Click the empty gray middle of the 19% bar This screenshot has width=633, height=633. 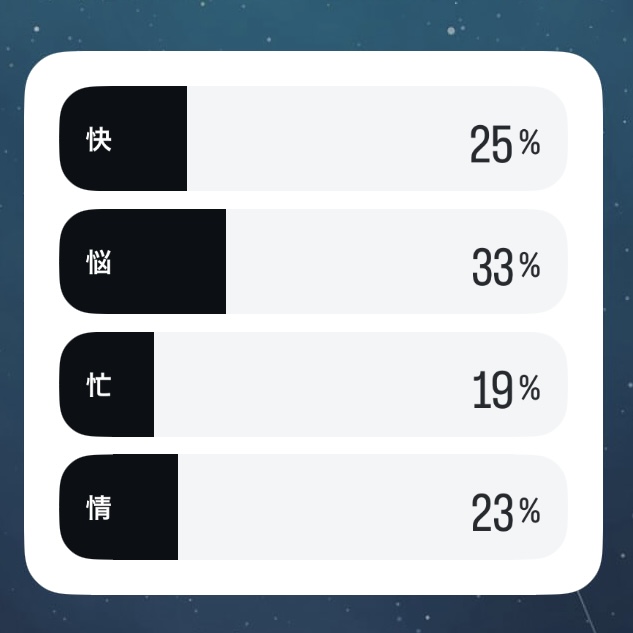coord(310,385)
